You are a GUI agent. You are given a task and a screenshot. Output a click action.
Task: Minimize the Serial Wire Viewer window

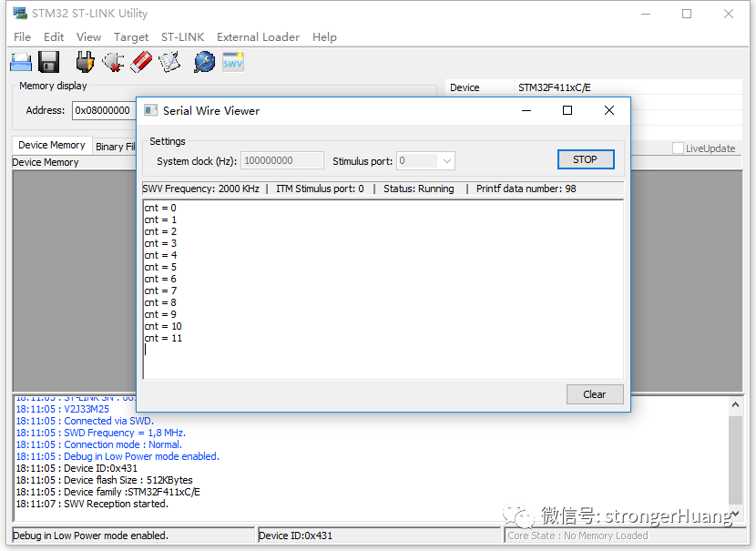(526, 110)
